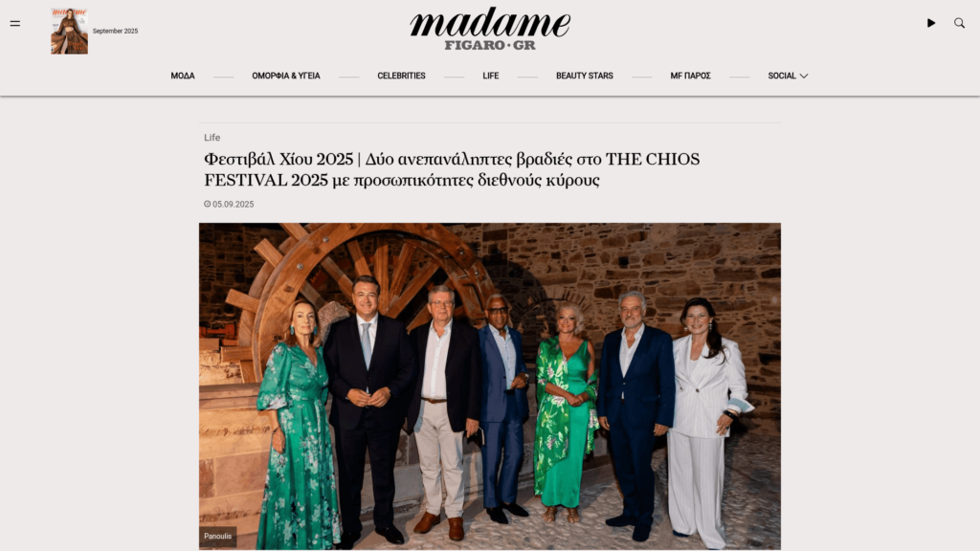Go to the ΜΟΔΑ section

pyautogui.click(x=183, y=76)
